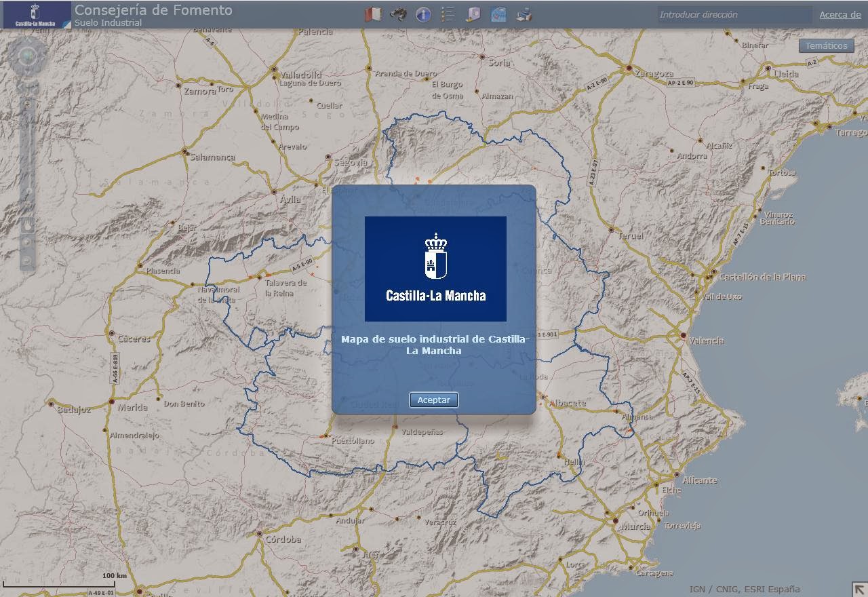Select the pan hand tool on the left
This screenshot has height=597, width=868.
coord(27,225)
